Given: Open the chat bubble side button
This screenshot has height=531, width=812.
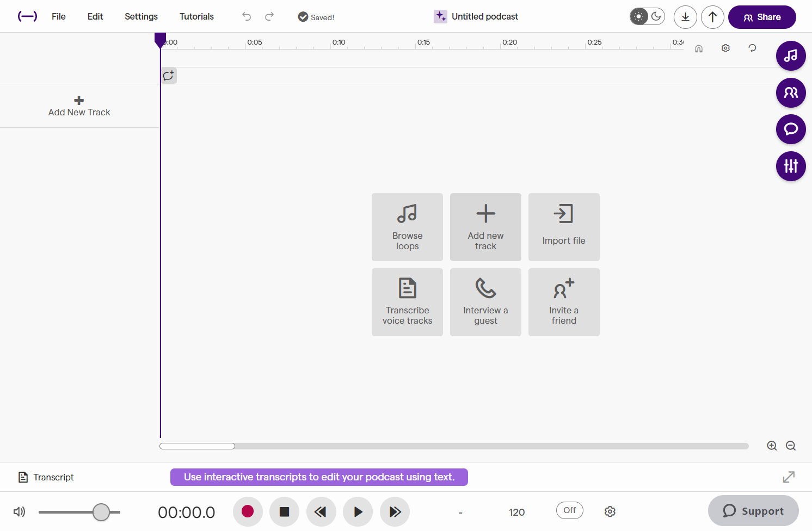Looking at the screenshot, I should click(791, 129).
